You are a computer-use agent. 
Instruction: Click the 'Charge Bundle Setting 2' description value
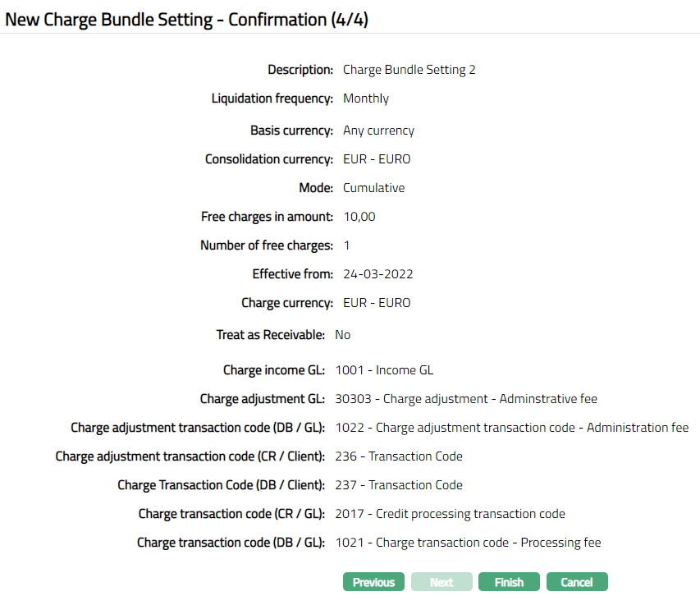tap(409, 70)
